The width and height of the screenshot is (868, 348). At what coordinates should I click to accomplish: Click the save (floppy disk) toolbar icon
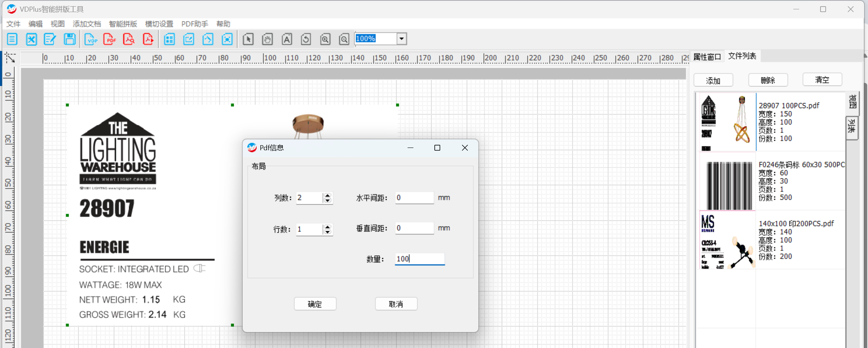(x=70, y=39)
